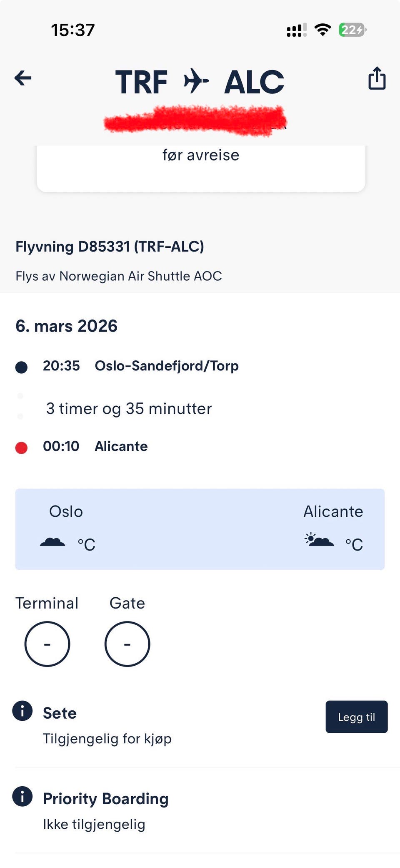This screenshot has height=868, width=400.
Task: Tap the Oslo cloud weather icon
Action: coord(52,542)
